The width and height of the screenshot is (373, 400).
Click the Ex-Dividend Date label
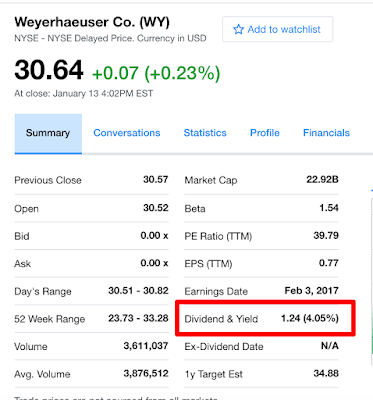point(224,346)
